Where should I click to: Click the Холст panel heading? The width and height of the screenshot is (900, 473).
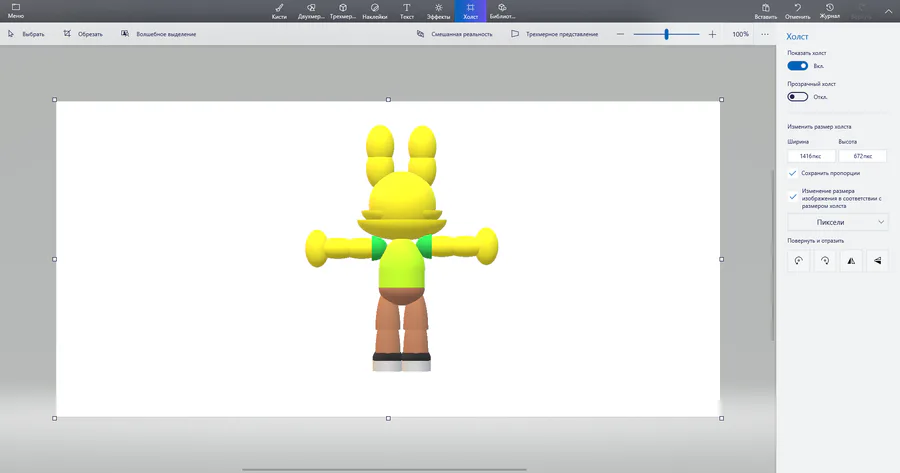(797, 36)
